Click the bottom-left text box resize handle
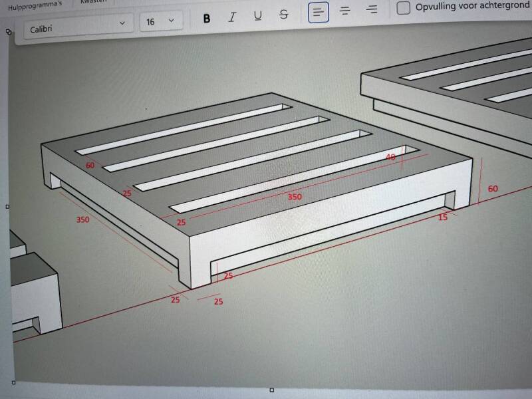Image resolution: width=532 pixels, height=399 pixels. 11,382
